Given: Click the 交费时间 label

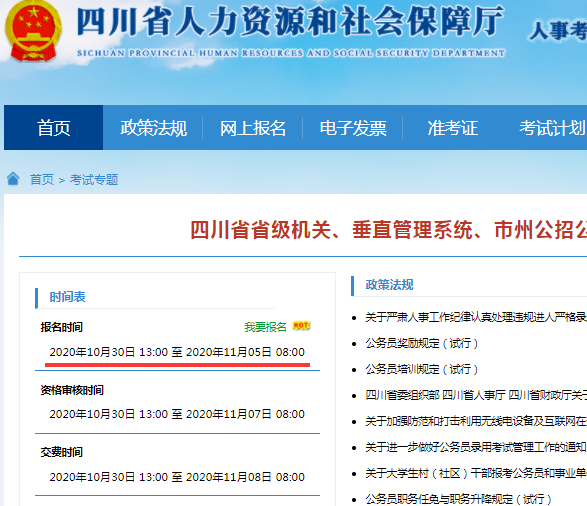Looking at the screenshot, I should click(x=62, y=452).
